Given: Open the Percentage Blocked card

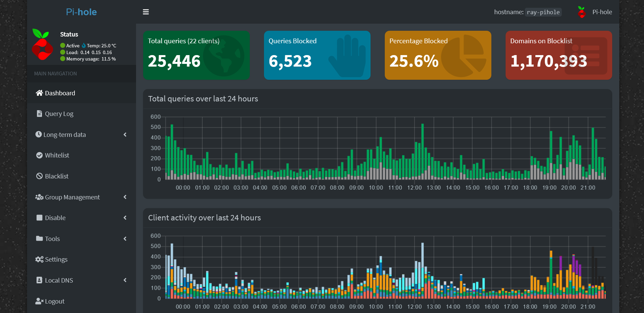Looking at the screenshot, I should [x=438, y=55].
